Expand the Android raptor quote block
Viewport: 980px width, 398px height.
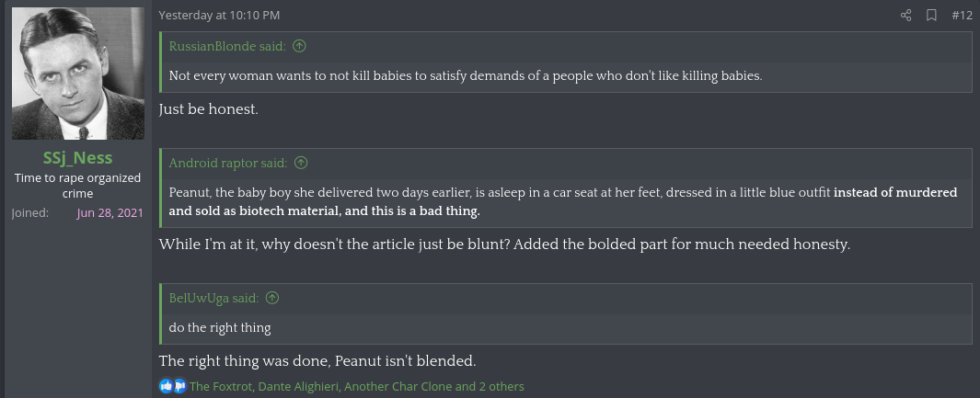pyautogui.click(x=563, y=201)
